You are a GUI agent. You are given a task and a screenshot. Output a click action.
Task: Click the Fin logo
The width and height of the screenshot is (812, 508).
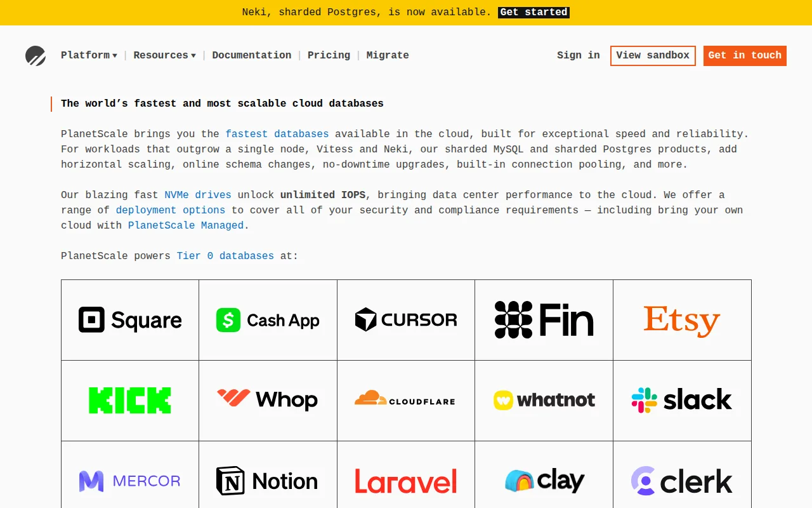tap(544, 319)
